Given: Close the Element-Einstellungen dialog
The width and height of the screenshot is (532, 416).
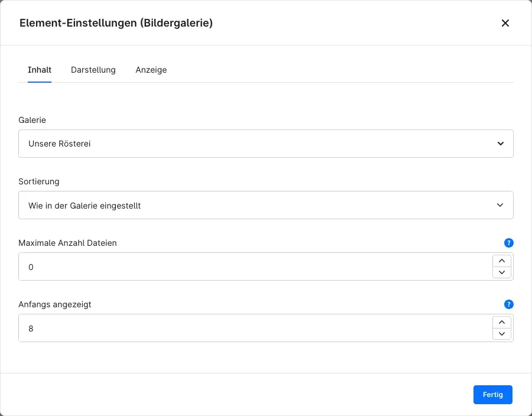Looking at the screenshot, I should 505,23.
